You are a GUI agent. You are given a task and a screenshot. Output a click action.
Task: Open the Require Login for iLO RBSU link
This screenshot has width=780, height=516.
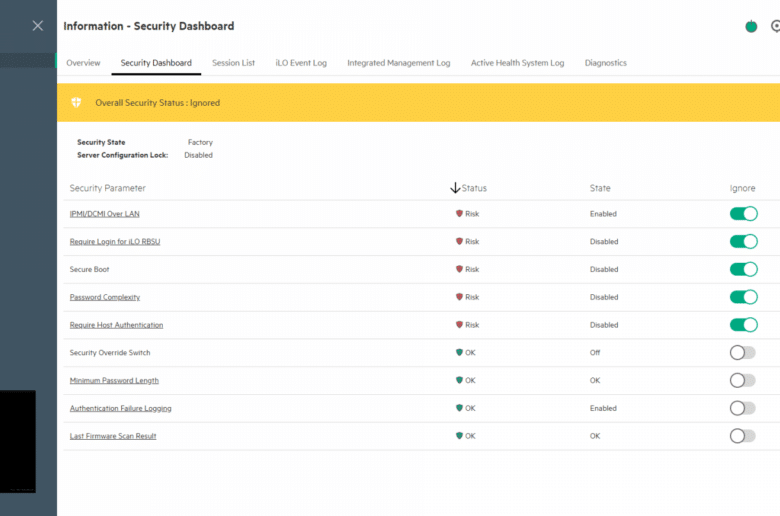(x=115, y=241)
